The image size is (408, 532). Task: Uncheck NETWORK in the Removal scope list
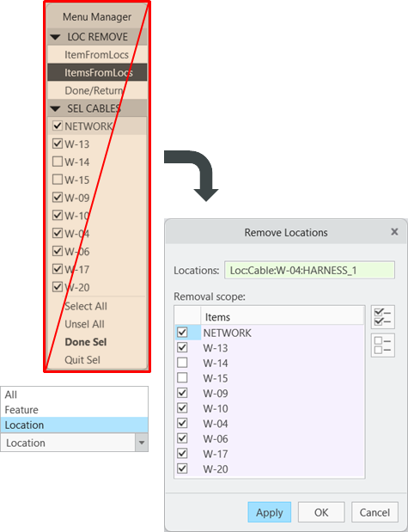pyautogui.click(x=182, y=332)
